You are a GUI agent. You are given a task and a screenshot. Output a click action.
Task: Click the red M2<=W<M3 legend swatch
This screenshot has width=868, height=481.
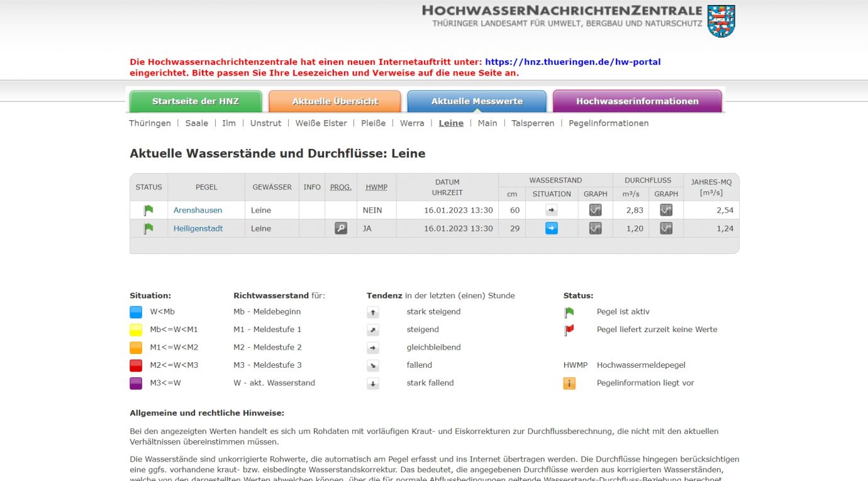pos(136,365)
